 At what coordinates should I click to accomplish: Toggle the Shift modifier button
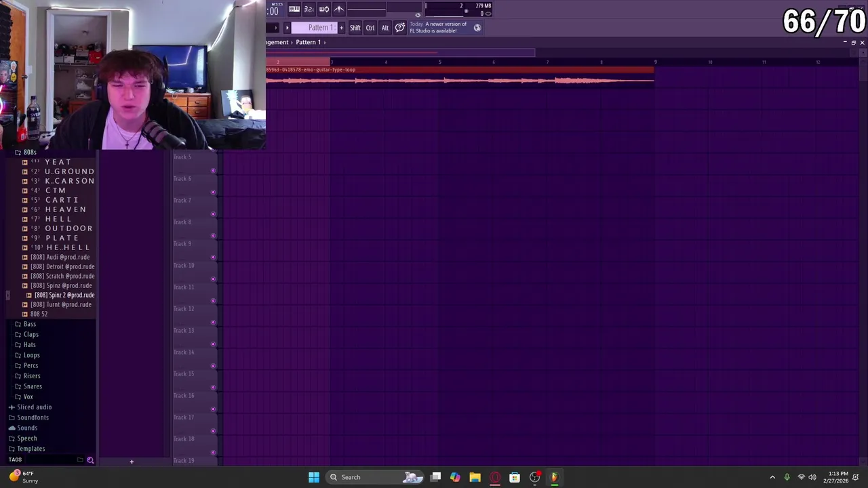click(355, 28)
